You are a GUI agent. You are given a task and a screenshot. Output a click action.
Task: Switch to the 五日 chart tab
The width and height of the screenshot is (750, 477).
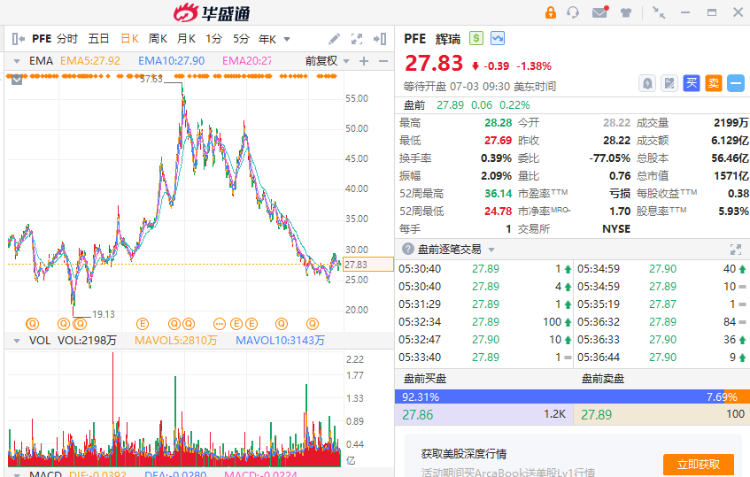click(99, 39)
